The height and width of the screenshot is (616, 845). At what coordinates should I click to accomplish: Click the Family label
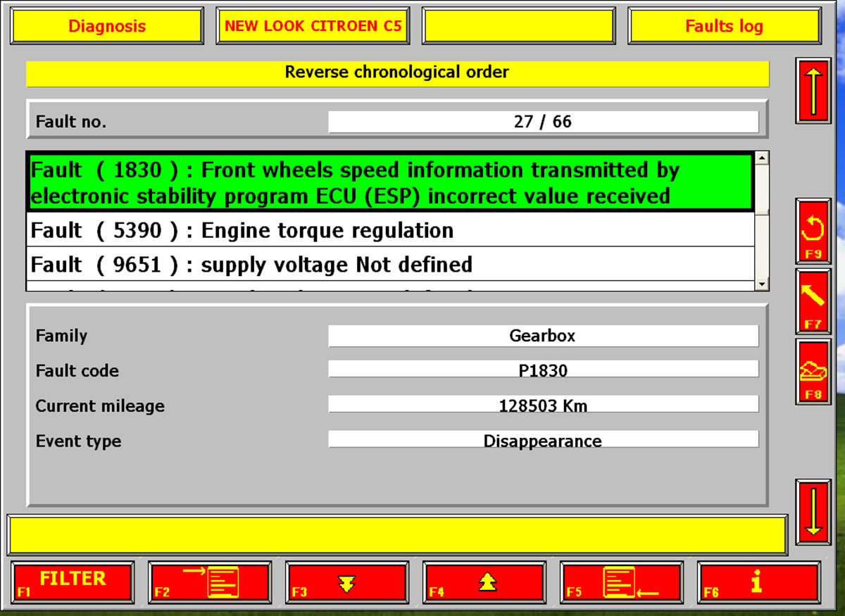61,336
